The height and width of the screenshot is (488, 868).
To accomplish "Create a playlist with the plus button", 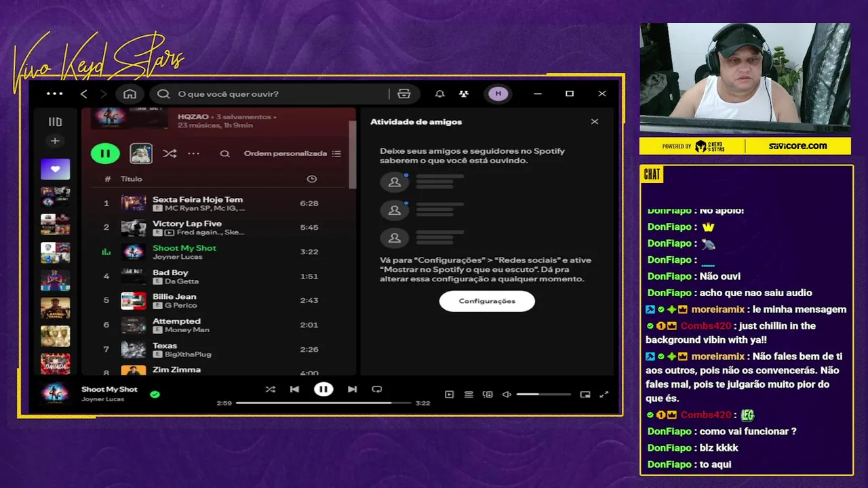I will 55,141.
